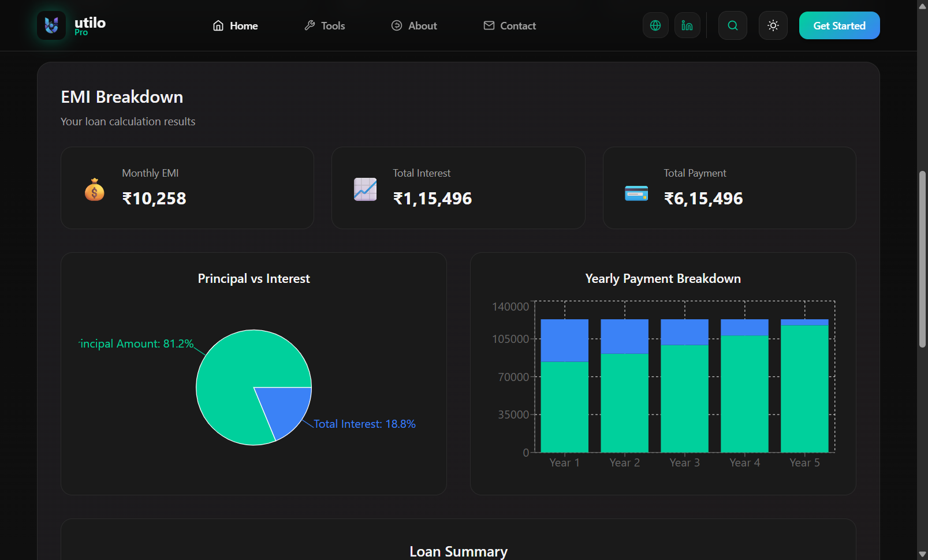Toggle light theme with sun icon
This screenshot has width=928, height=560.
pyautogui.click(x=773, y=25)
